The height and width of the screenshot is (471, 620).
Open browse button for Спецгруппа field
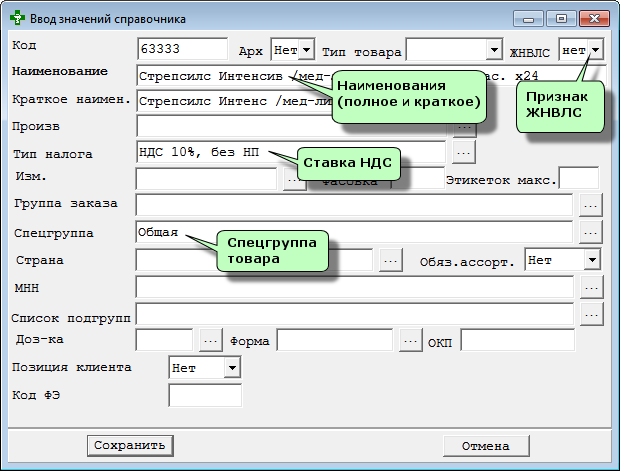[x=590, y=233]
